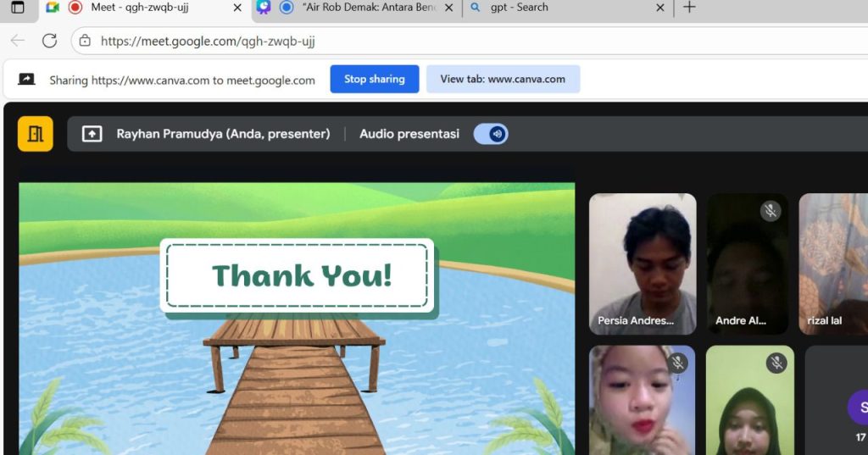Toggle the Audio presentasi switch

tap(491, 134)
